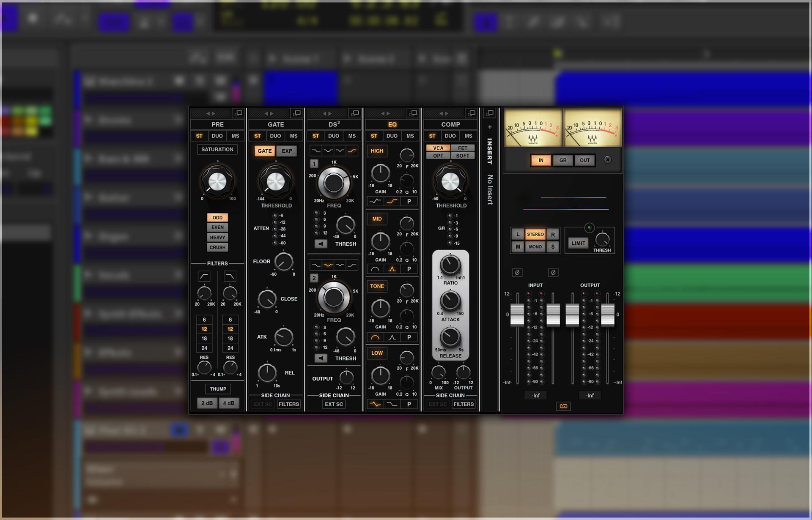Enable the SATURATION button
812x520 pixels.
[217, 149]
